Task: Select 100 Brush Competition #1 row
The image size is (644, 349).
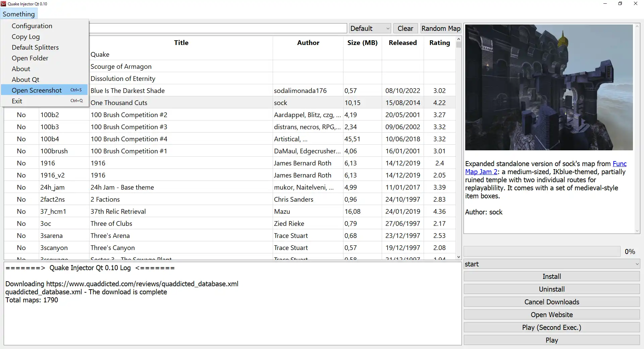Action: (230, 151)
